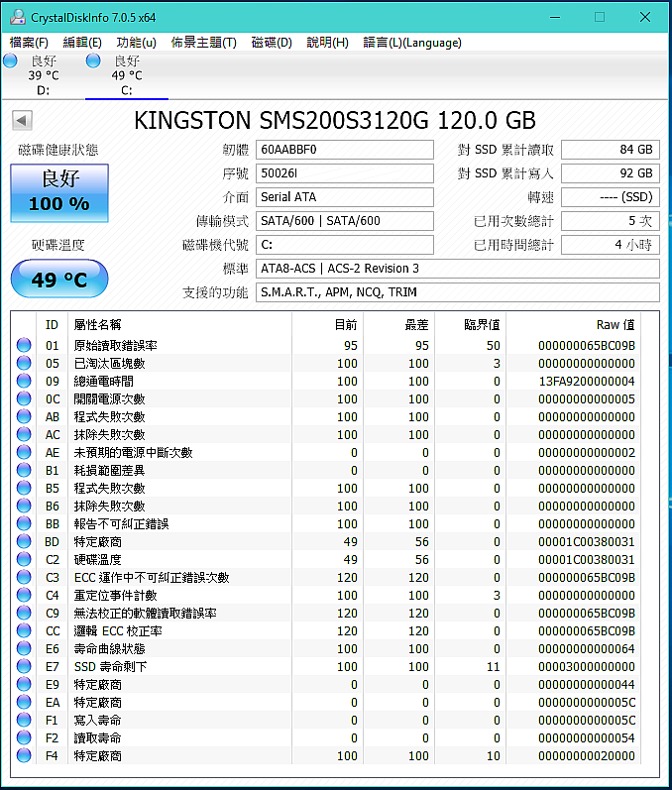Click the serial number field 50026I
672x790 pixels.
click(345, 173)
